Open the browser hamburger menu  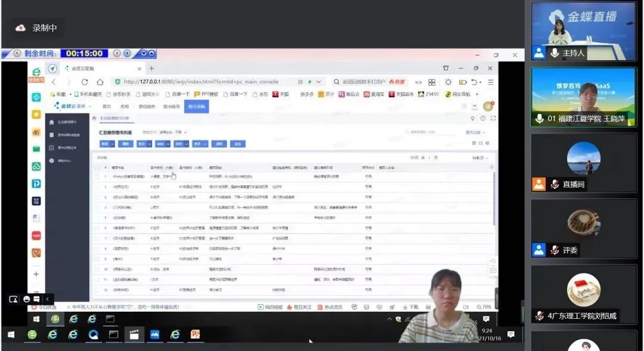[491, 82]
